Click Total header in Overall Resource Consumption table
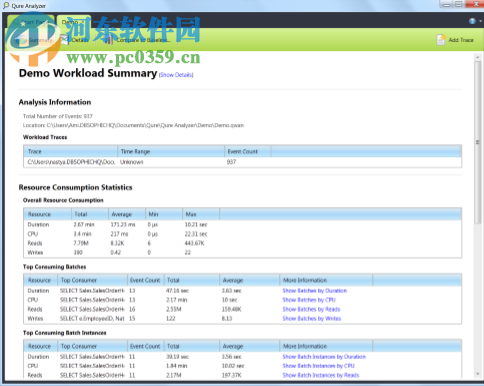 point(90,214)
